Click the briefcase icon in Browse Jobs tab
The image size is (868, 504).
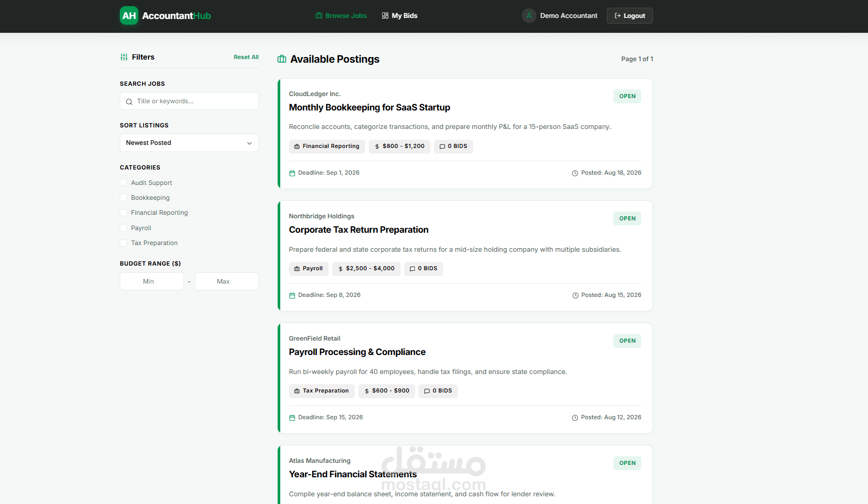[x=319, y=15]
